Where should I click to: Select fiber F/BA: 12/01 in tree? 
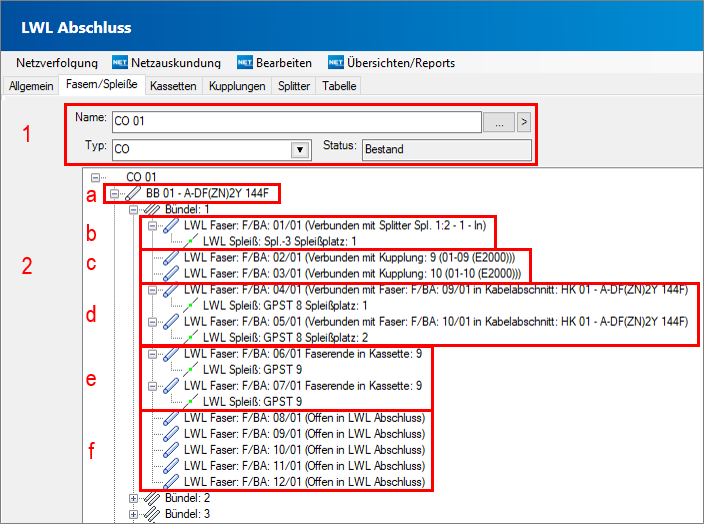tap(305, 482)
